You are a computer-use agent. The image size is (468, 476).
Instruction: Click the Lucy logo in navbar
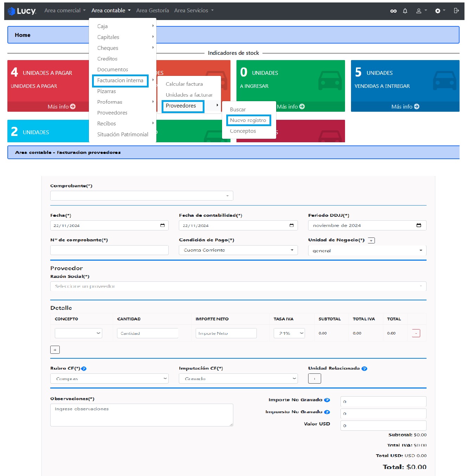pyautogui.click(x=21, y=11)
